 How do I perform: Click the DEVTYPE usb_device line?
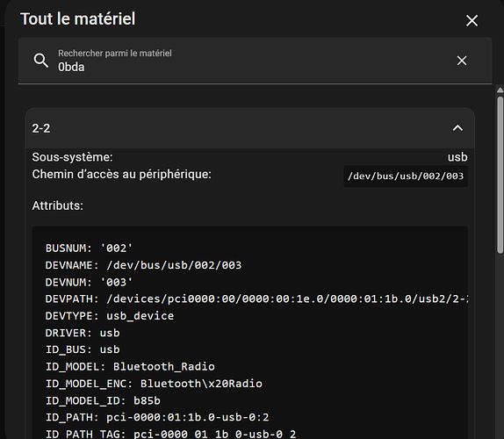click(x=110, y=316)
